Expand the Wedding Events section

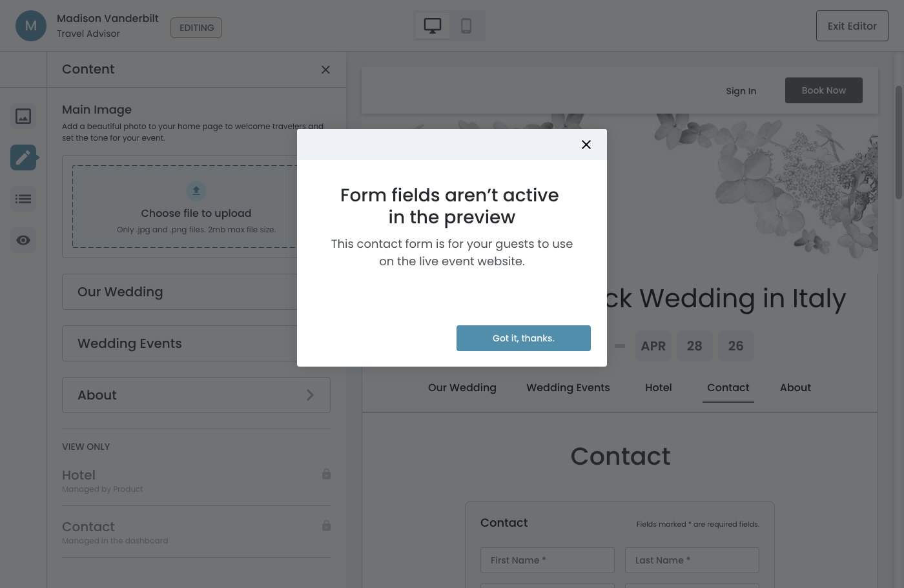tap(181, 343)
